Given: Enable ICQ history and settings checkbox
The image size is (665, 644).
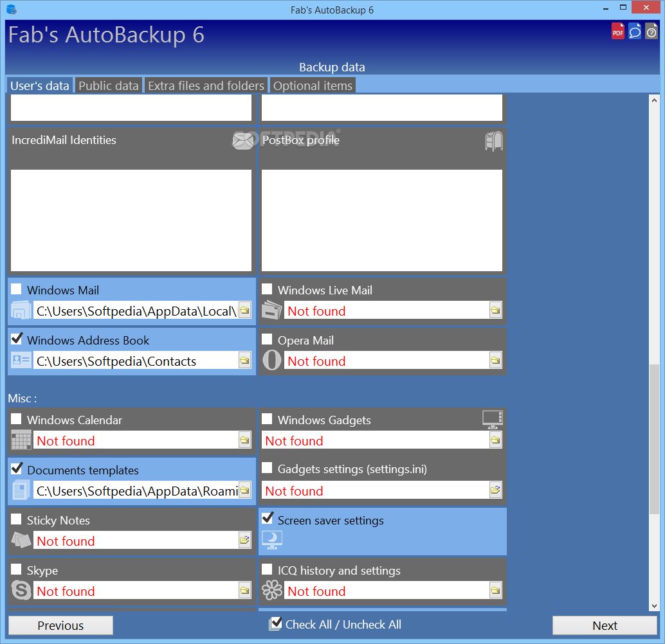Looking at the screenshot, I should [x=267, y=569].
